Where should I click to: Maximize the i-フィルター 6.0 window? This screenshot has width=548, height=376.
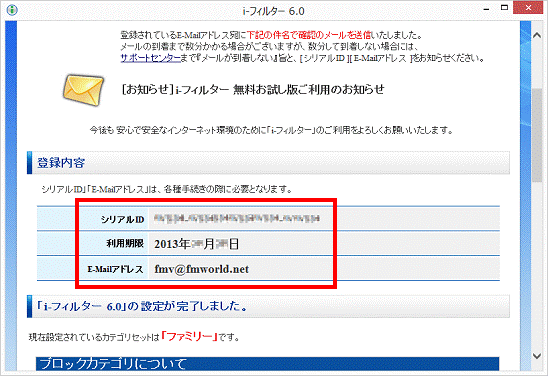click(504, 8)
